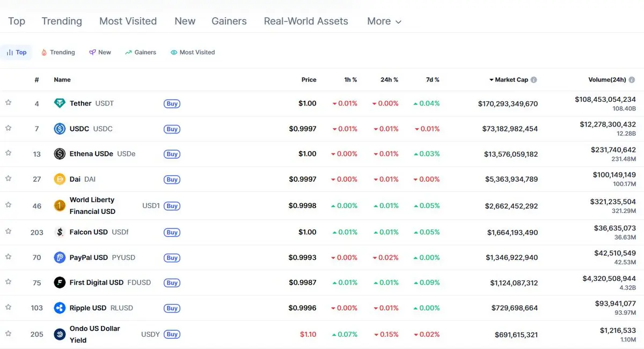Open the Trending tab in header
Screen dimensions: 644x349
(x=62, y=21)
